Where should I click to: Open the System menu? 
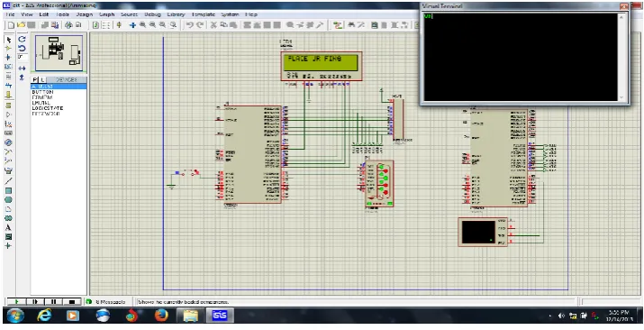[x=230, y=14]
